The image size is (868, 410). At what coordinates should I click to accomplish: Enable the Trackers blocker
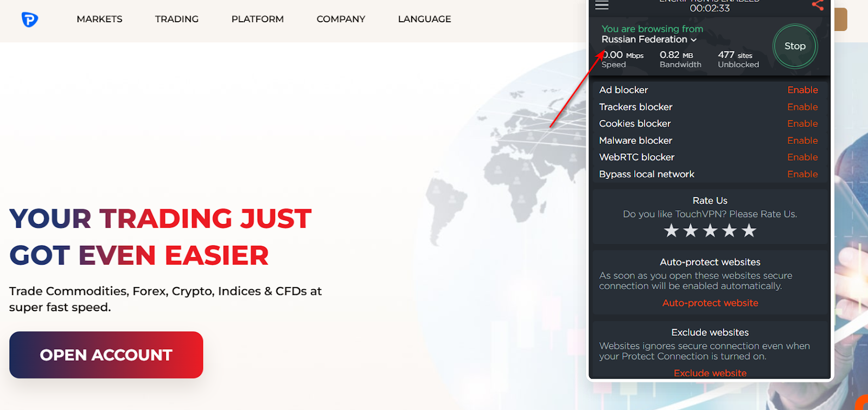[802, 107]
